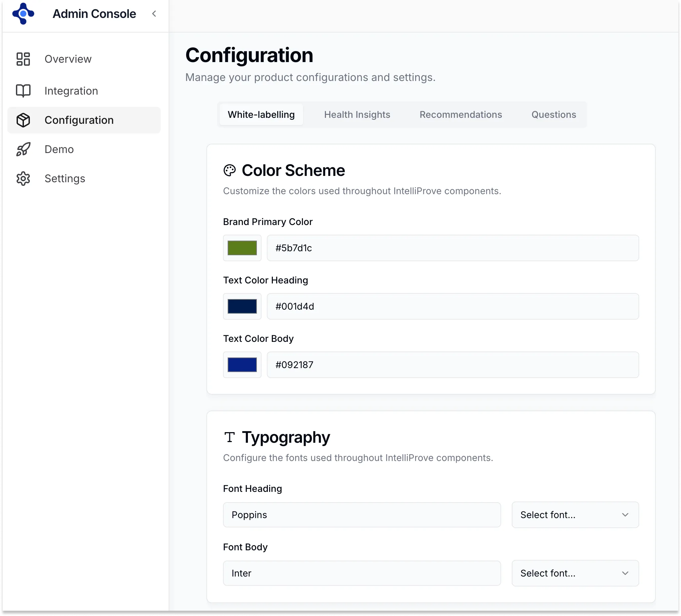Click the #092187 hex input field
Viewport: 681px width, 616px height.
453,365
